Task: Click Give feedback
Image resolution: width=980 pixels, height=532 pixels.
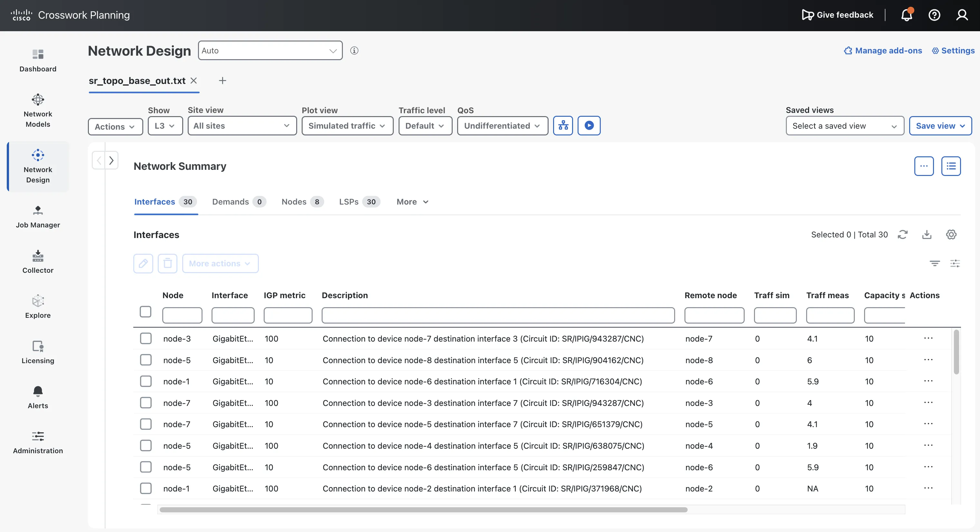Action: [838, 15]
